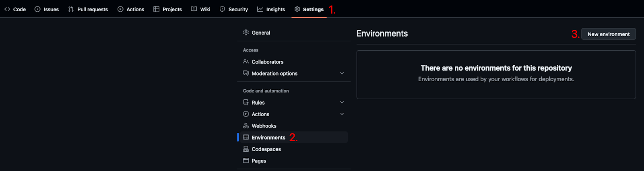Open the Actions tab in top navigation
The width and height of the screenshot is (644, 171).
(x=131, y=9)
